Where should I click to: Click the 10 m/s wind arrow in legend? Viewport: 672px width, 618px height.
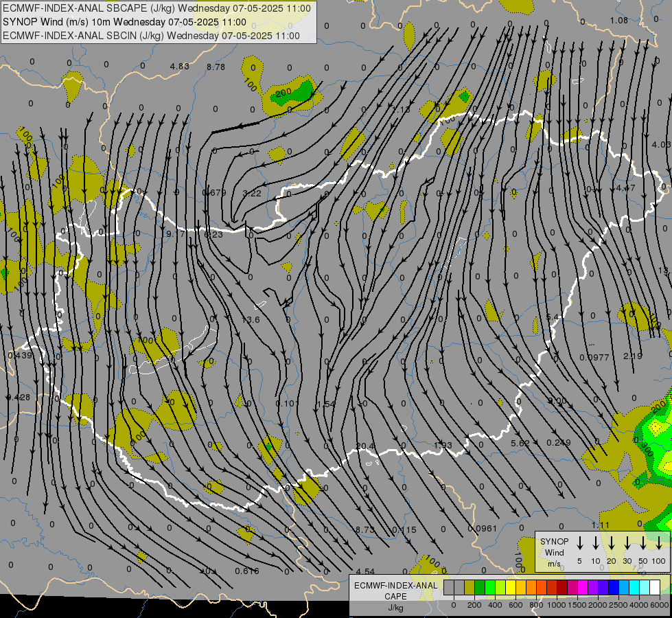(596, 543)
